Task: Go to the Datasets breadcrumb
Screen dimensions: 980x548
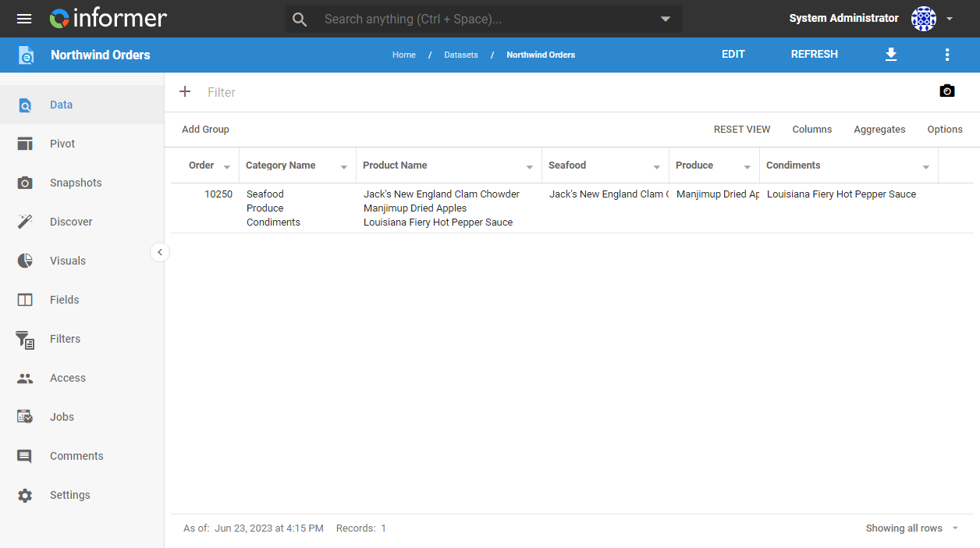Action: (461, 55)
